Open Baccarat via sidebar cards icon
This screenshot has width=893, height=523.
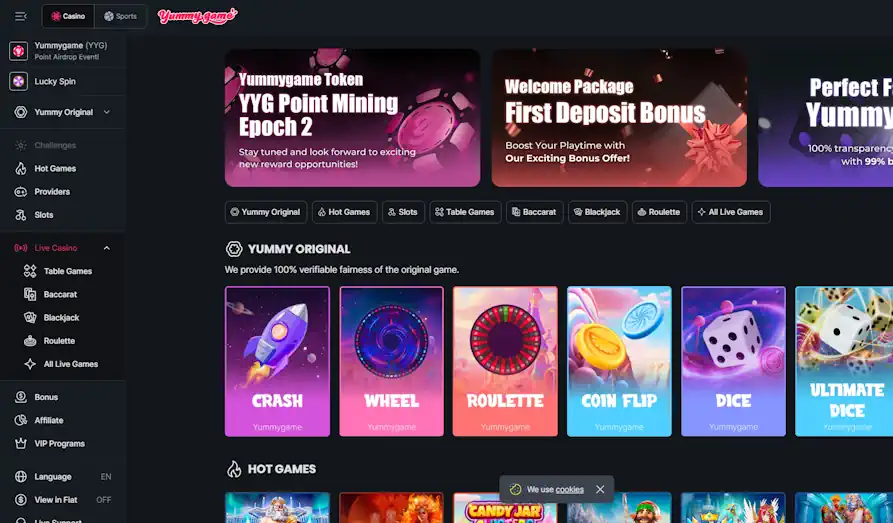[30, 295]
